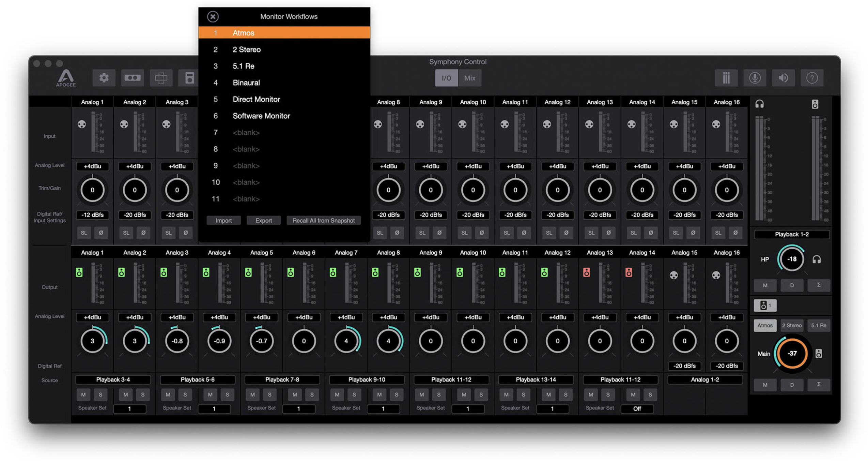Open -12 dBfs digital ref dropdown on Analog 1
This screenshot has width=868, height=461.
click(92, 215)
